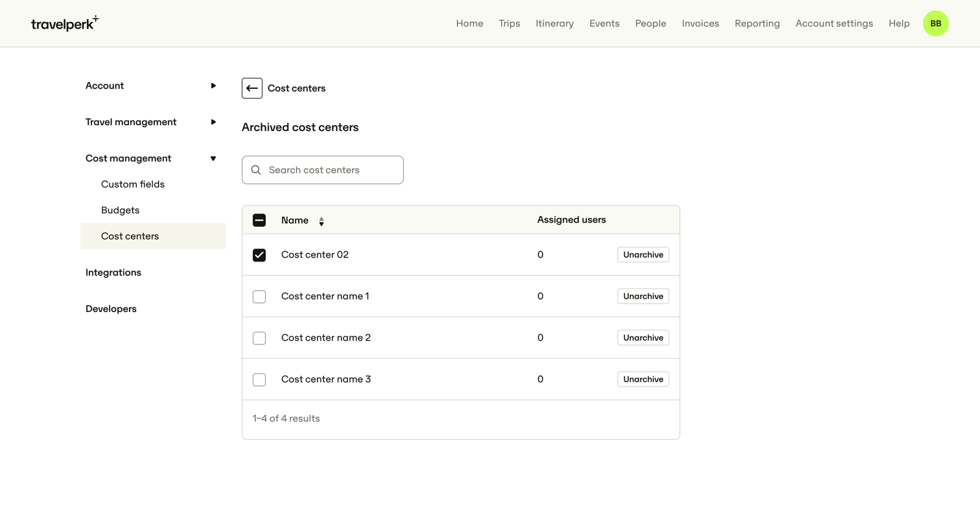Click the Cost center name 3 text
Image resolution: width=980 pixels, height=528 pixels.
[326, 379]
